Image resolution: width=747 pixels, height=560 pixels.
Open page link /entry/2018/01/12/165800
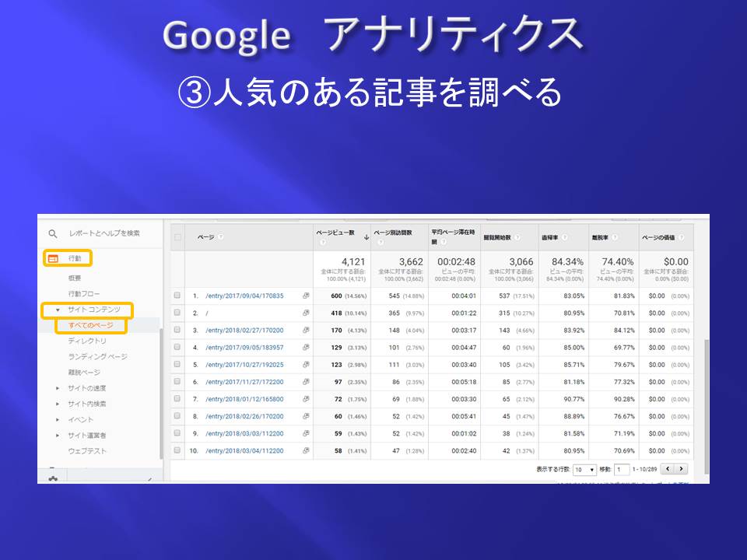244,399
